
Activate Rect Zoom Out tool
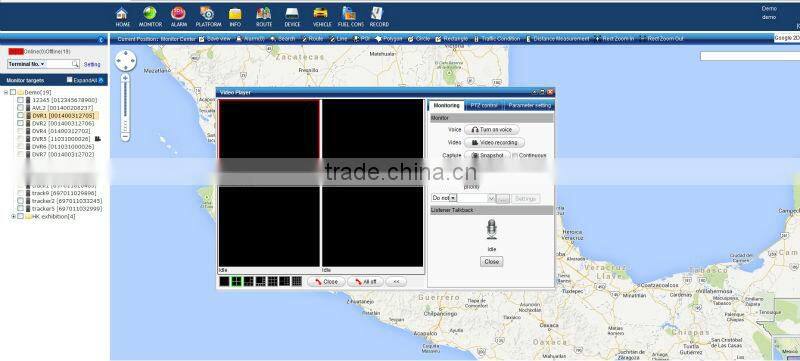[x=661, y=39]
